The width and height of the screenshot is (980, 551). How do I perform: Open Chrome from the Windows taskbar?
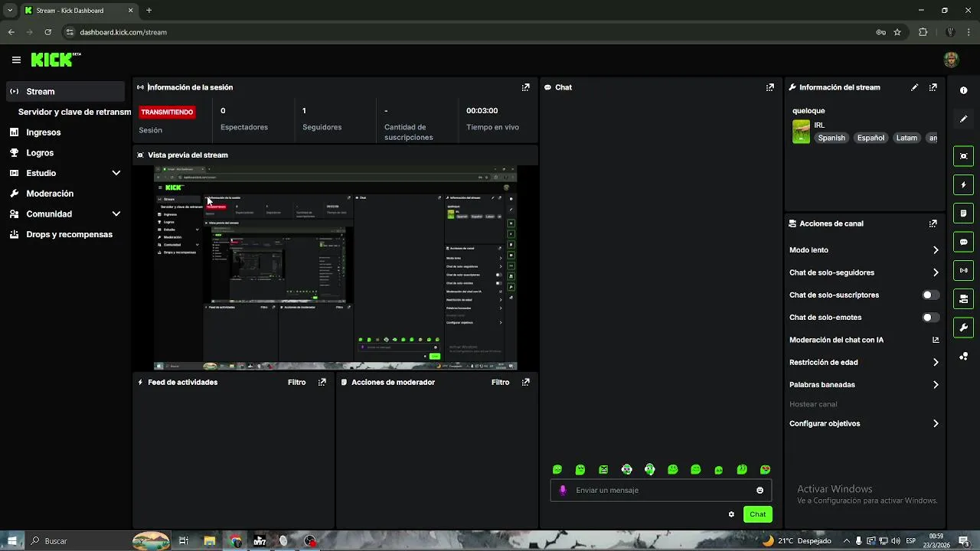point(236,541)
